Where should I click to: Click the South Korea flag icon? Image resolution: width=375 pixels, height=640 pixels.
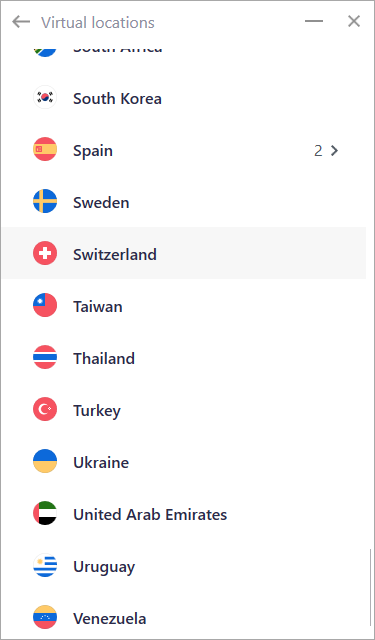click(x=45, y=97)
